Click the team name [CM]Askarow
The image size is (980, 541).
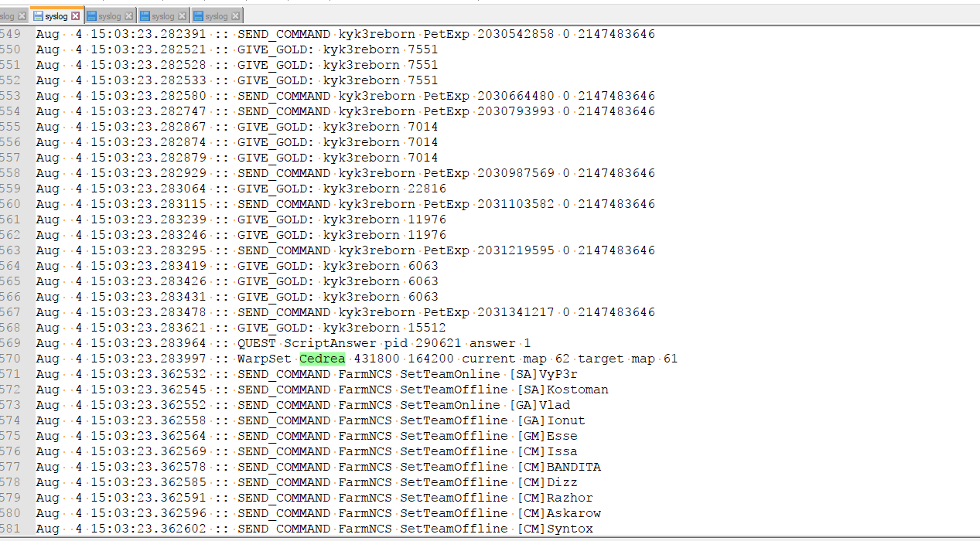[558, 513]
